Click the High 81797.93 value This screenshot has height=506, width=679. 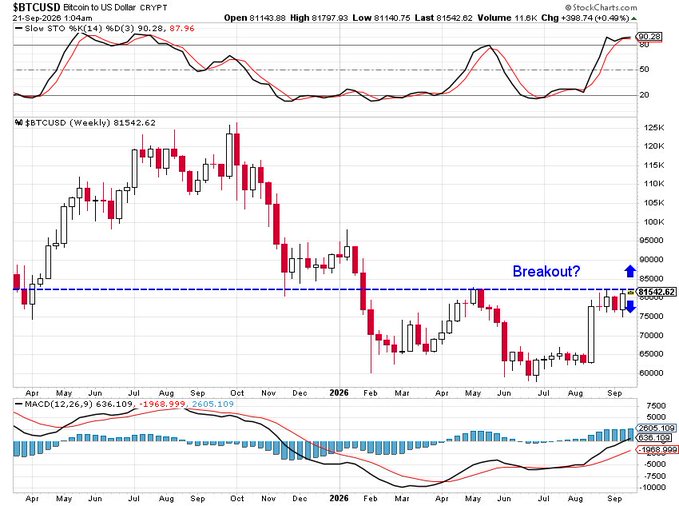tap(319, 18)
